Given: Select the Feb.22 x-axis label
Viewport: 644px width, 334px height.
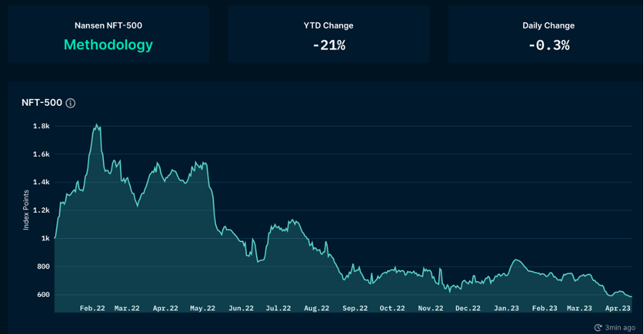Looking at the screenshot, I should pos(92,308).
